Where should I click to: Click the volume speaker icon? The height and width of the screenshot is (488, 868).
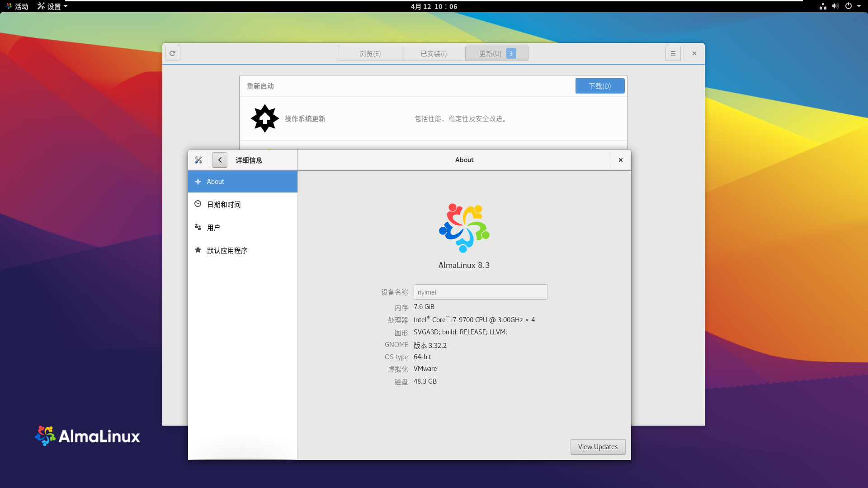point(835,6)
